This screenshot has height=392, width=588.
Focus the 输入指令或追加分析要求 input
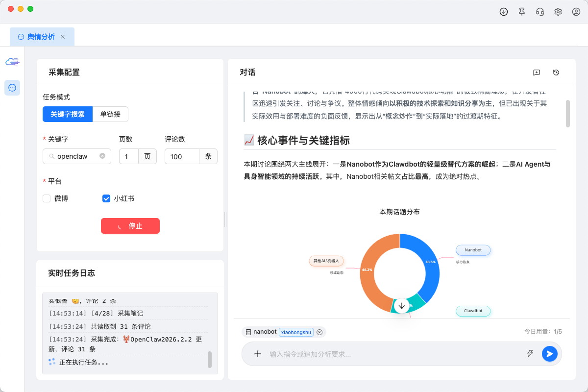tap(394, 354)
